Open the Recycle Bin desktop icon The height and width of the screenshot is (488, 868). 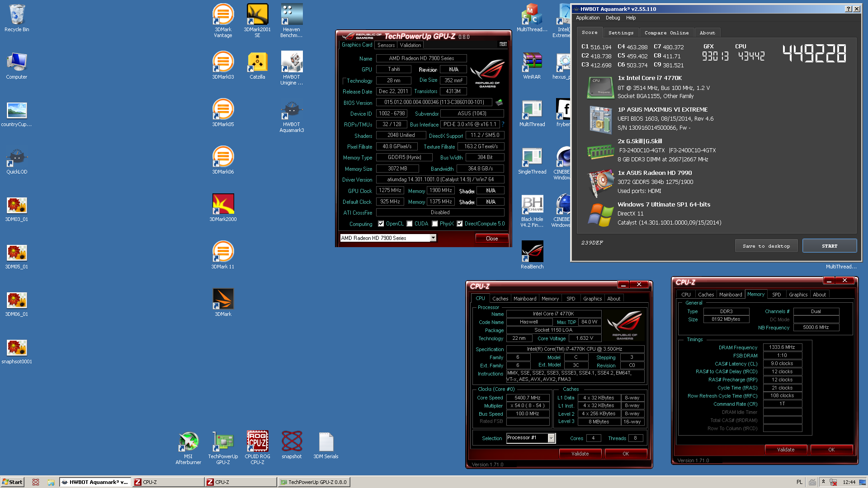point(17,19)
